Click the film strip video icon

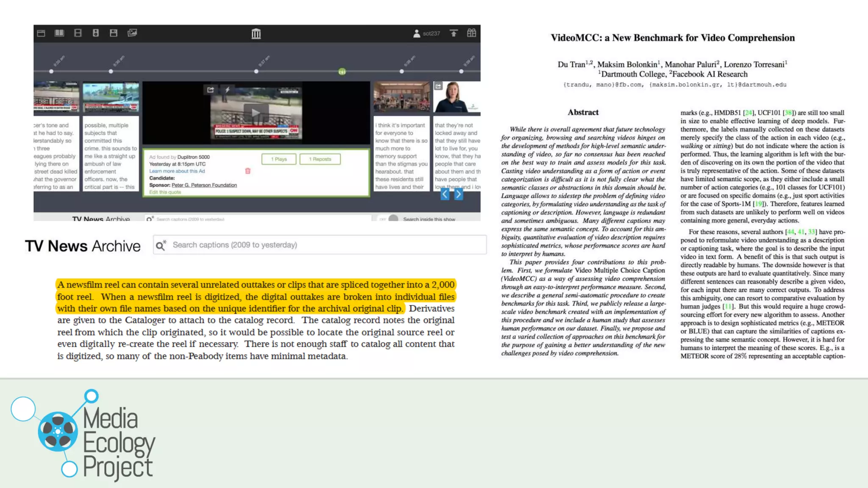point(78,33)
